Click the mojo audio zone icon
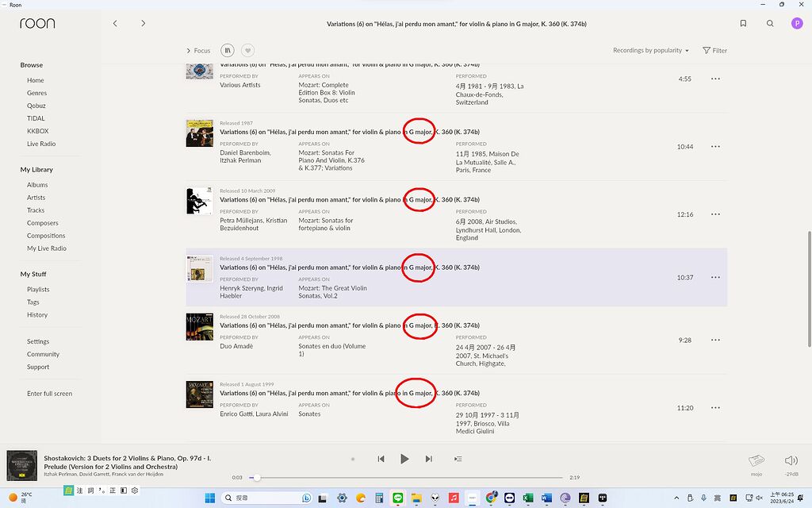 pyautogui.click(x=756, y=459)
